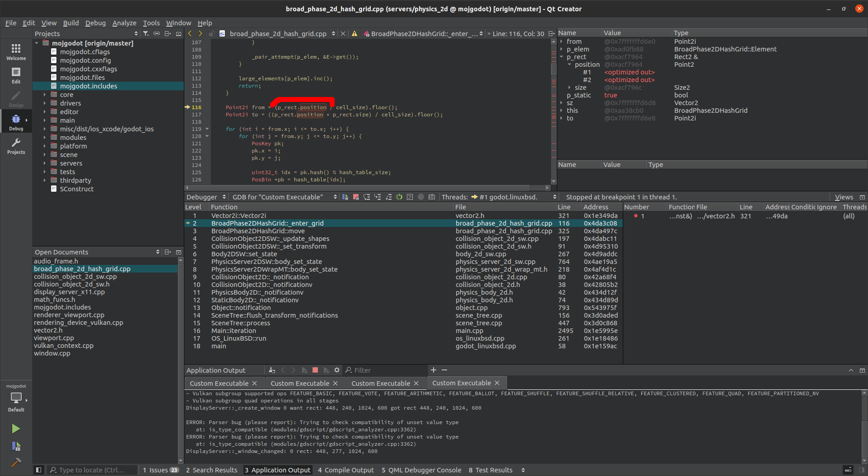Select vector2.h in Open Documents list
Image resolution: width=868 pixels, height=476 pixels.
click(x=48, y=330)
